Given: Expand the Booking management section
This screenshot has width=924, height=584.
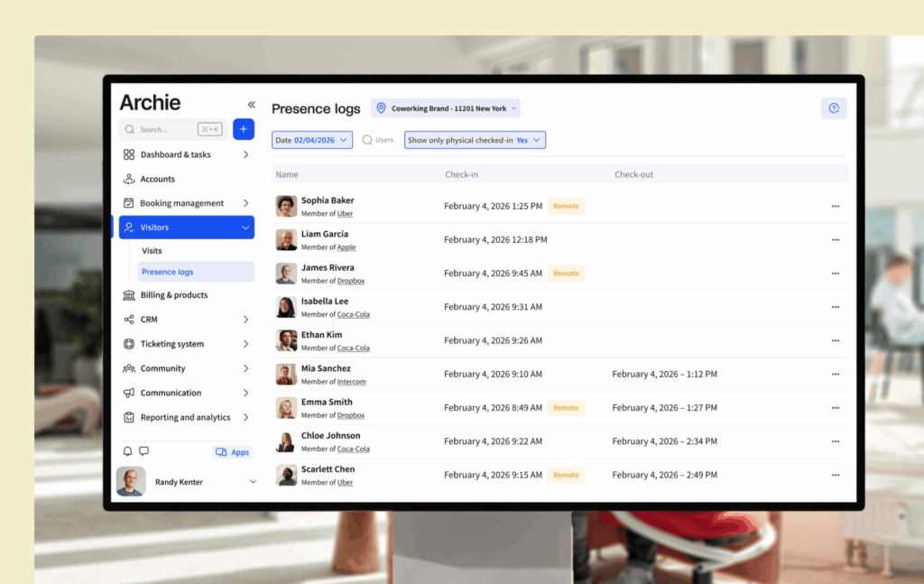Looking at the screenshot, I should click(186, 203).
